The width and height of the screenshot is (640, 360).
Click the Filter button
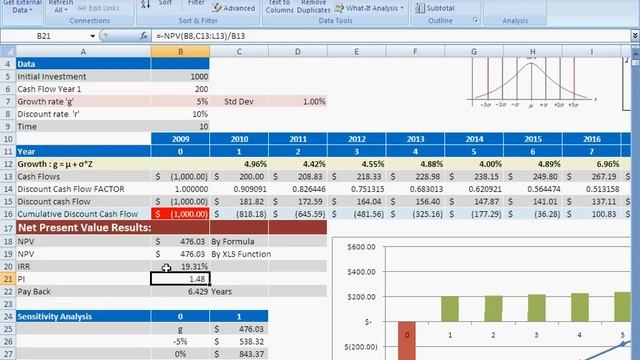[x=196, y=3]
